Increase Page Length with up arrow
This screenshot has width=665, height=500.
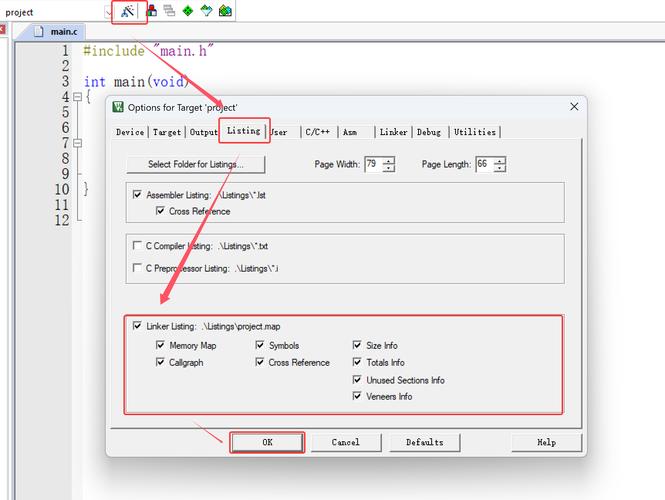click(500, 160)
